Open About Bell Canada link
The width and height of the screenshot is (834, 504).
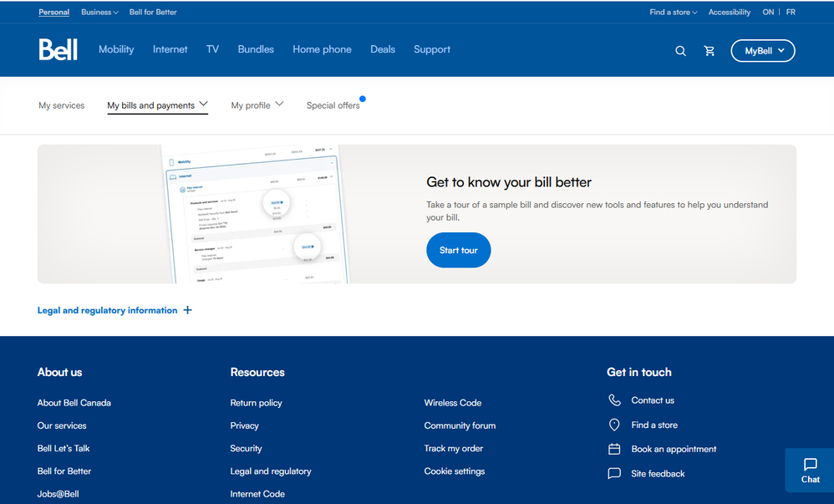[x=74, y=403]
